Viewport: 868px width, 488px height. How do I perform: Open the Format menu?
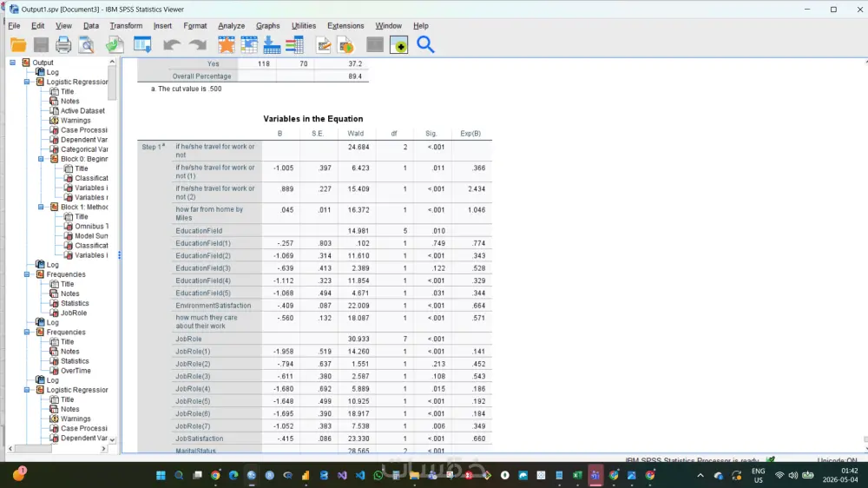click(194, 25)
